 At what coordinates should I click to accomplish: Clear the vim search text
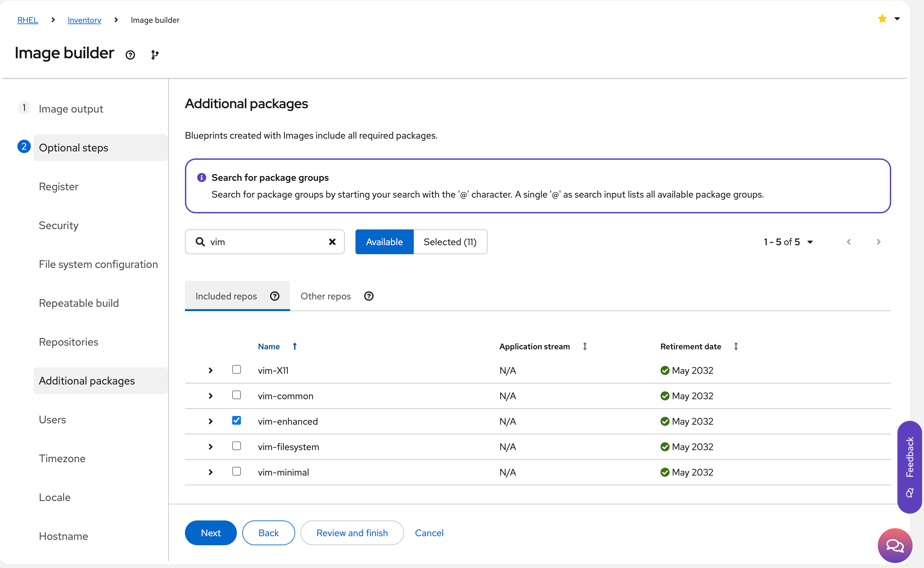click(332, 242)
